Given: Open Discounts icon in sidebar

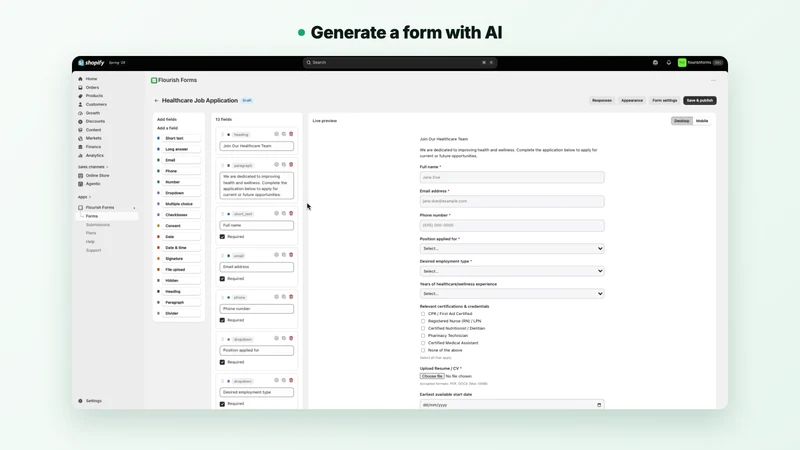Looking at the screenshot, I should (80, 121).
